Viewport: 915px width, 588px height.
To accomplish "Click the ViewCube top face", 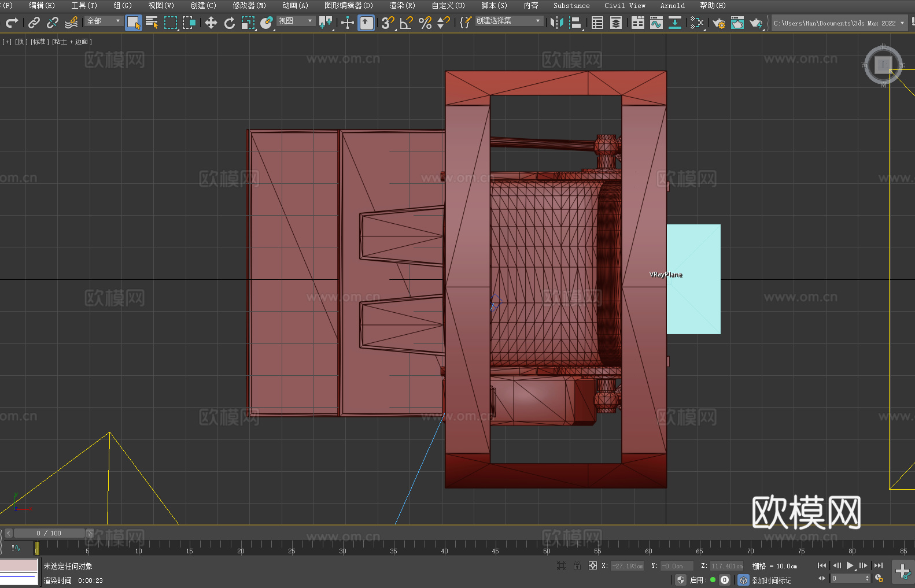I will (x=883, y=65).
